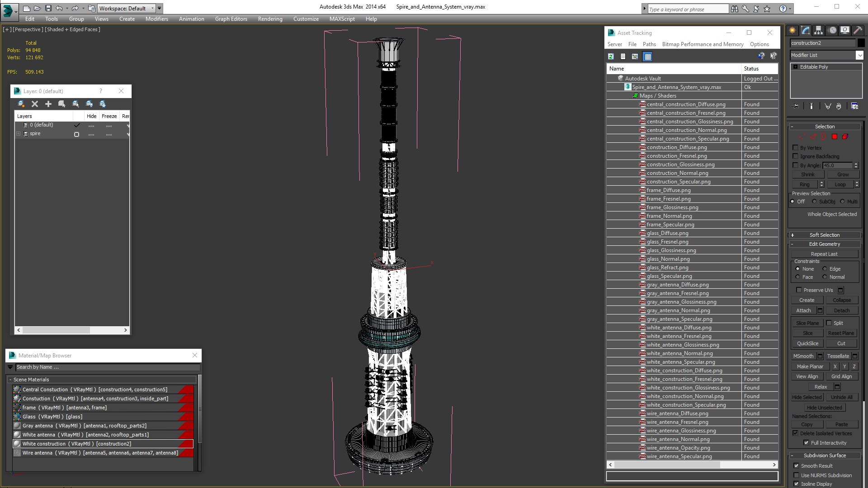The height and width of the screenshot is (488, 868).
Task: Open the Hierarchy command panel tab
Action: pos(819,30)
